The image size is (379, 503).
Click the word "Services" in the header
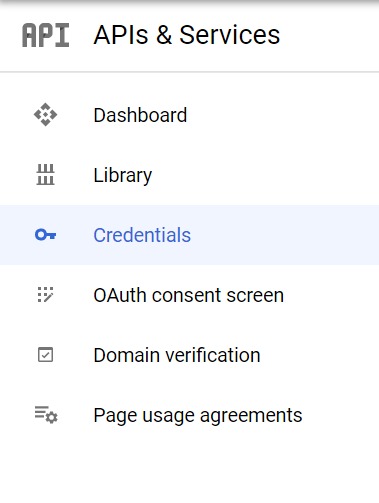[230, 35]
